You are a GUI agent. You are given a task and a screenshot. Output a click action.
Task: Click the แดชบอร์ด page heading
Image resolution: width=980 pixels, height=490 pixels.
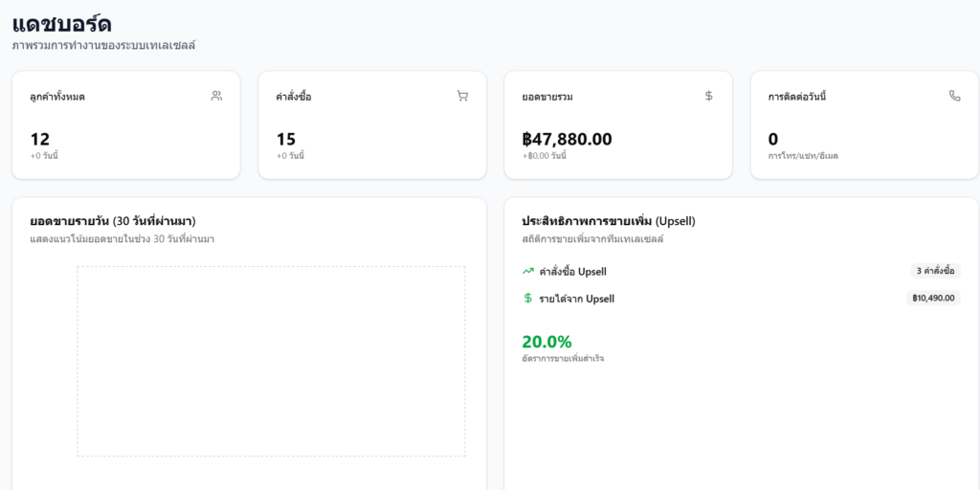point(62,23)
